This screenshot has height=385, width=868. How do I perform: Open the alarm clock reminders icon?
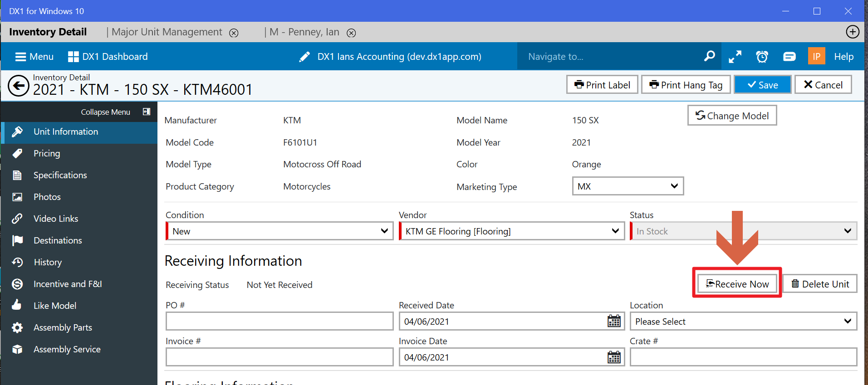pos(762,57)
